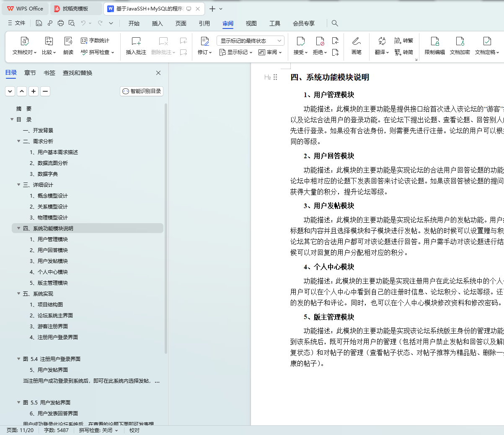
Task: Click 显示标记 show markup button
Action: coord(236,52)
